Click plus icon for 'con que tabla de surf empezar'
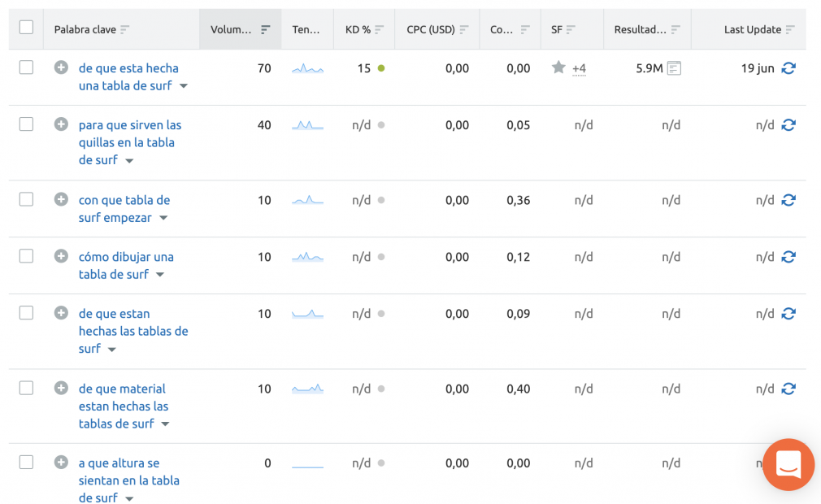The height and width of the screenshot is (504, 821). [x=61, y=199]
